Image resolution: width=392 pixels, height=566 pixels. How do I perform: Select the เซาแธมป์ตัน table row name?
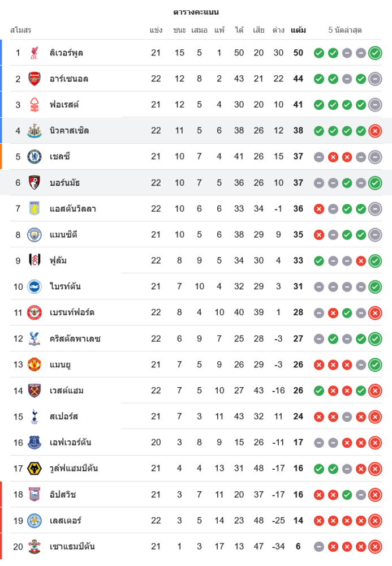coord(72,547)
